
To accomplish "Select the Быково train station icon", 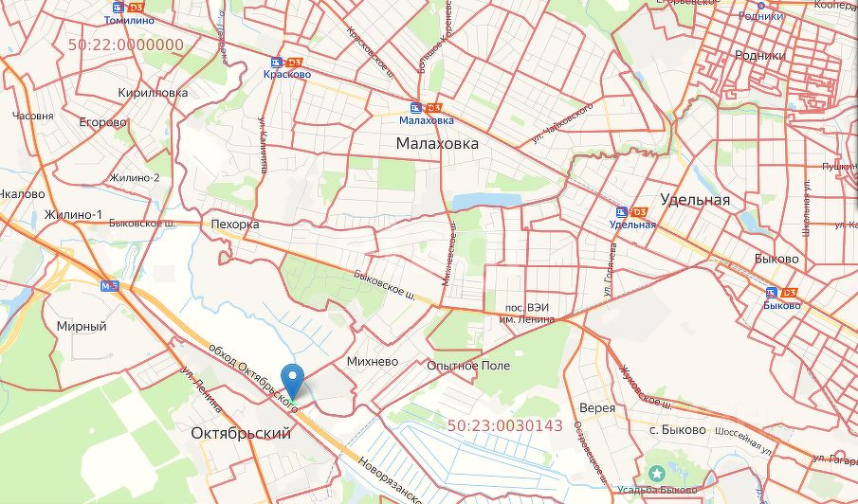I will point(772,293).
